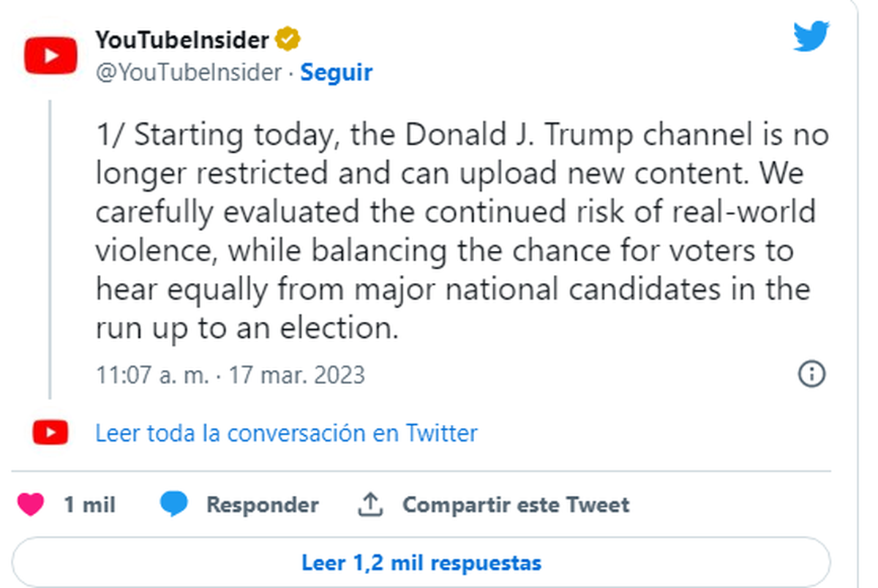Click the small YouTube icon beside conversation link
Viewport: 878px width, 588px height.
(x=50, y=433)
